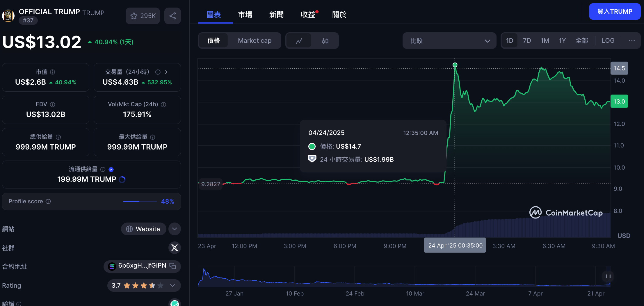Switch to line chart view icon
644x306 pixels.
[x=299, y=41]
